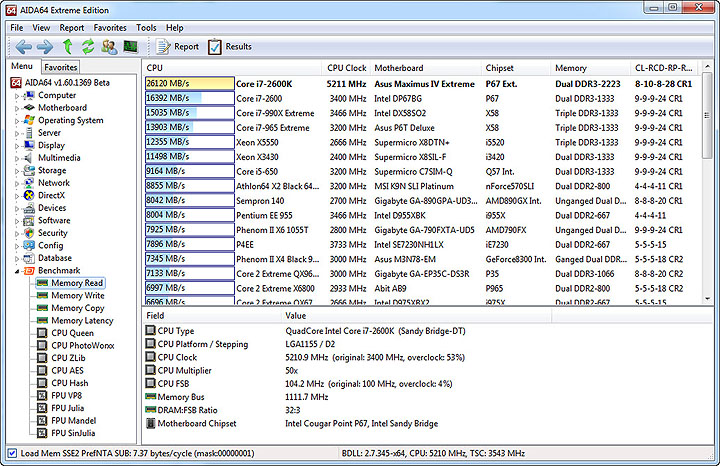Click the Back navigation arrow
Screen dimensions: 720x466
pyautogui.click(x=20, y=46)
